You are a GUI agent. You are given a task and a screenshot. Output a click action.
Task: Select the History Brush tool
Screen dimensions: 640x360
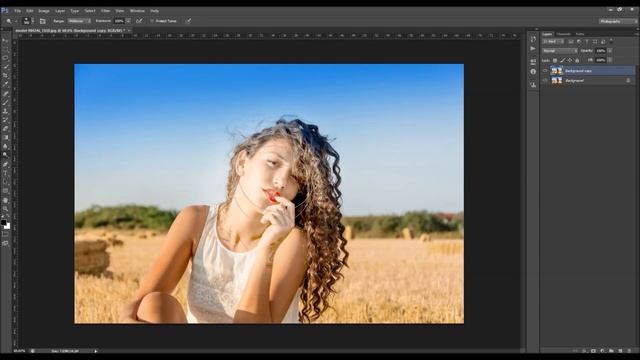5,120
